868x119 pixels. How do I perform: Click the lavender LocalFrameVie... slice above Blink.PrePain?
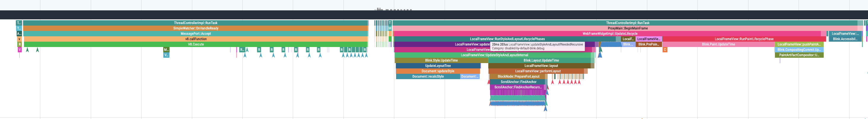tap(649, 39)
